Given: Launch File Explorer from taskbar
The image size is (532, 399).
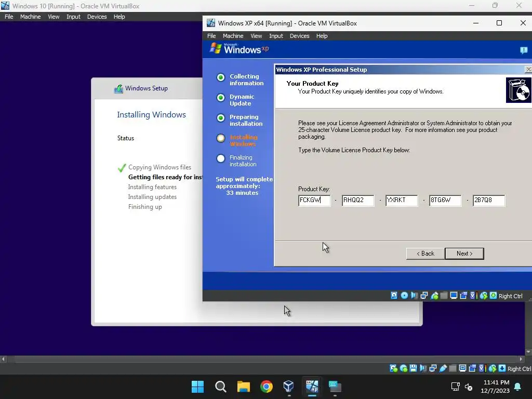Looking at the screenshot, I should point(243,387).
